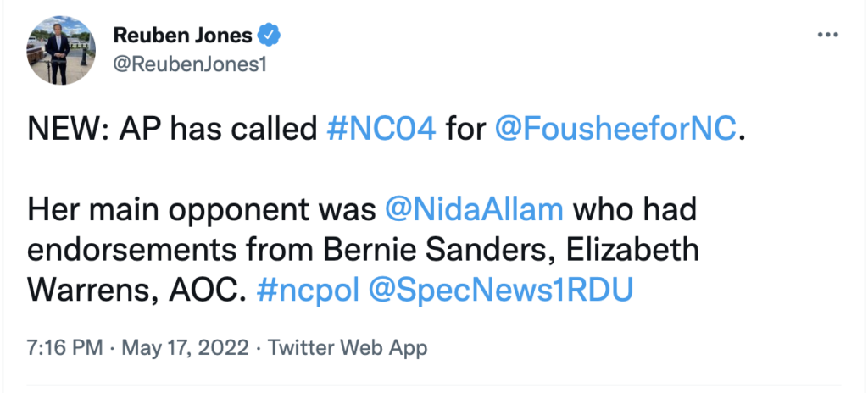Click the "Bernie Sanders" name in tweet
This screenshot has height=393, width=868.
coord(470,250)
